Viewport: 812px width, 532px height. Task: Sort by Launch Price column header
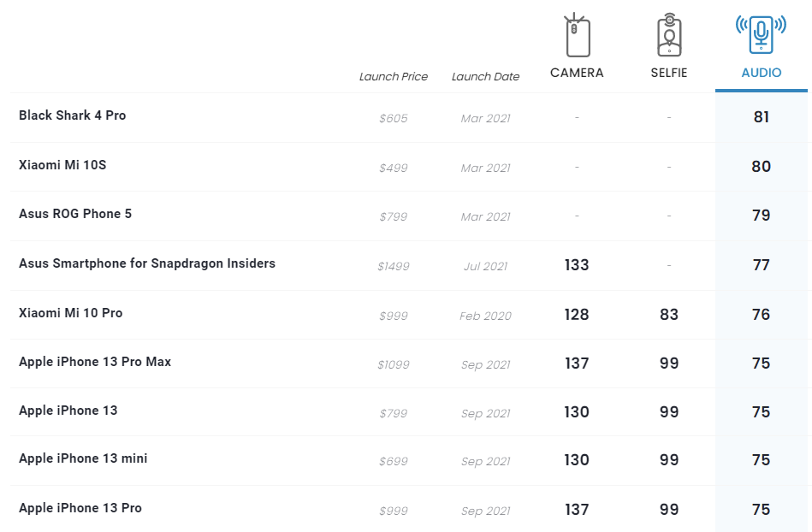pyautogui.click(x=394, y=76)
